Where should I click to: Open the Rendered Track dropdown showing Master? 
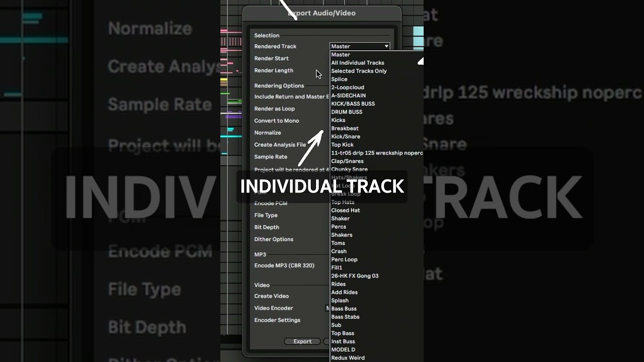[x=360, y=46]
